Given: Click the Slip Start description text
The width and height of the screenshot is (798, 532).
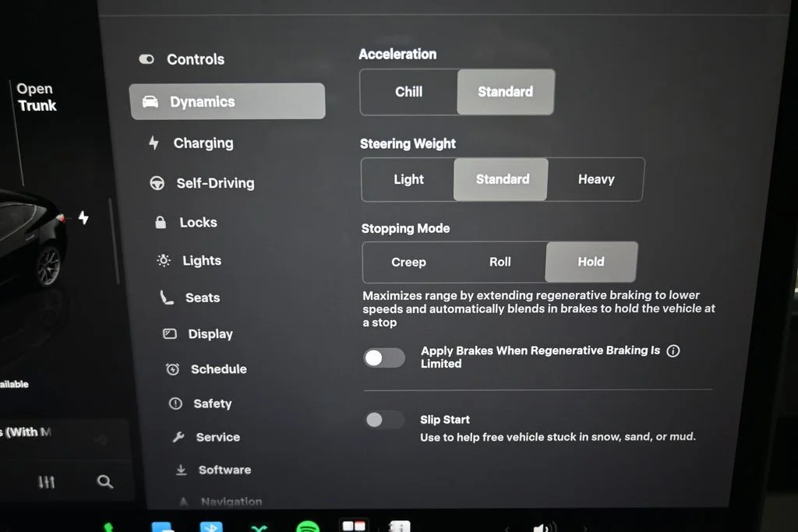Looking at the screenshot, I should click(558, 437).
